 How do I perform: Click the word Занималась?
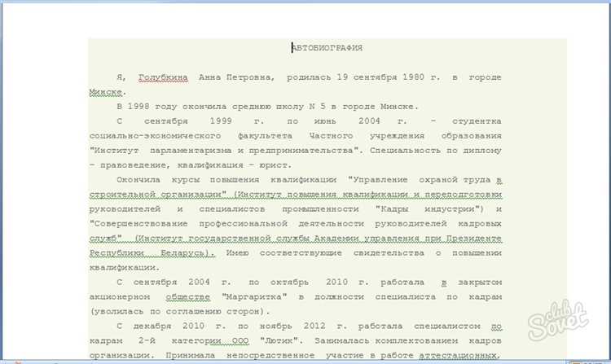click(x=341, y=341)
